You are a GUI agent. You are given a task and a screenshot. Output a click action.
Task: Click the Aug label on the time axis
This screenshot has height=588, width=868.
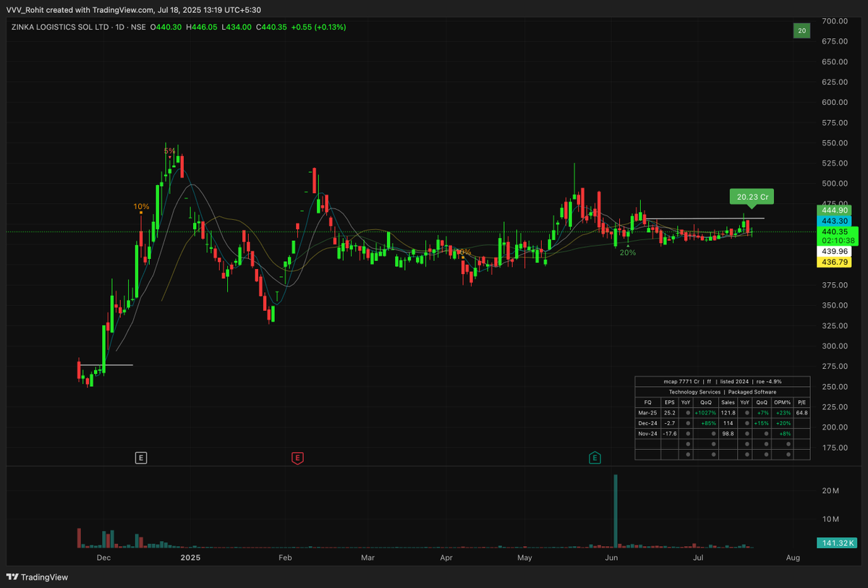pos(793,558)
